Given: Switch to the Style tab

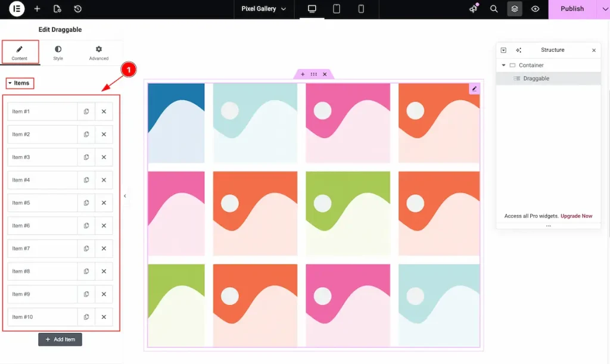Looking at the screenshot, I should pyautogui.click(x=58, y=53).
